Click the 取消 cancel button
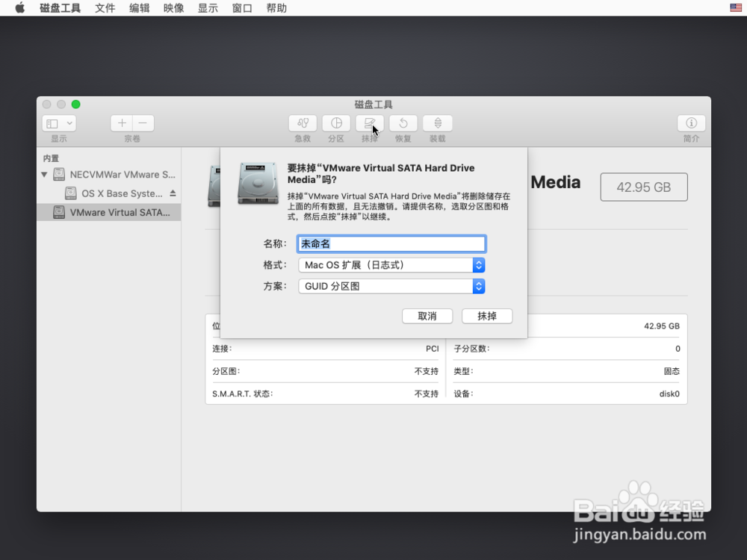The width and height of the screenshot is (747, 560). 427,316
